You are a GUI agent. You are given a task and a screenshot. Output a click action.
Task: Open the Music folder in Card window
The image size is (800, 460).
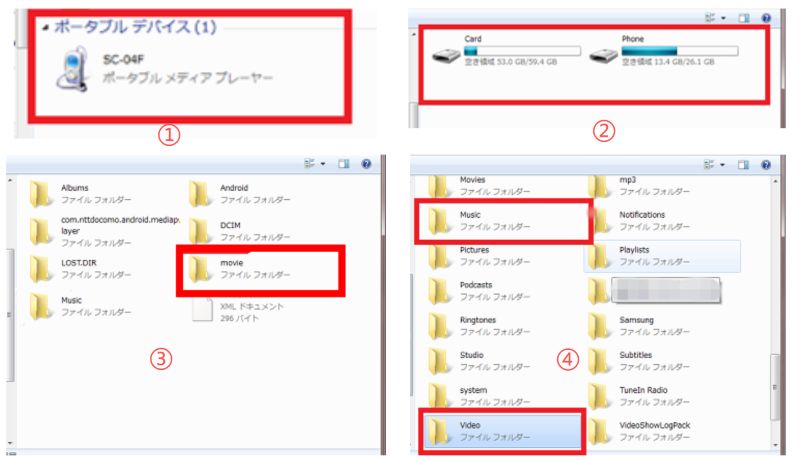coord(80,306)
